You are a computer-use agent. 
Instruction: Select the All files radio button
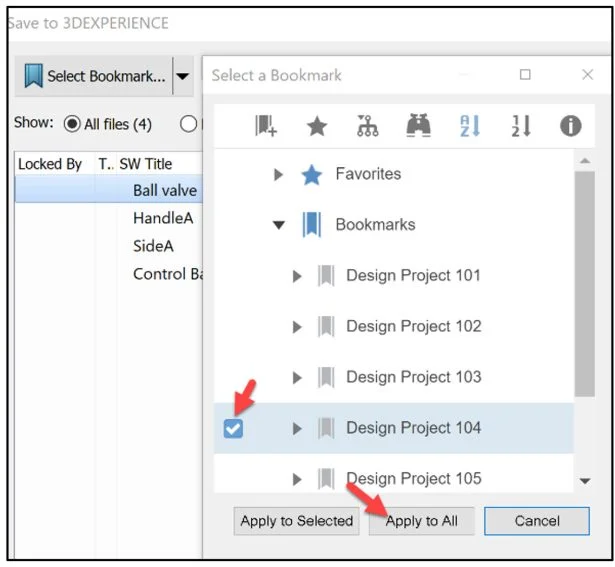pyautogui.click(x=72, y=124)
